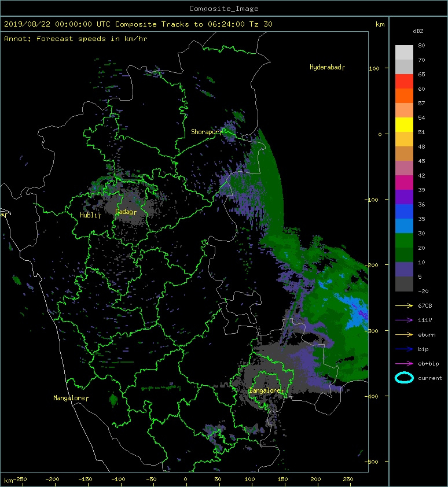The height and width of the screenshot is (487, 448).
Task: Click the purple 111V arrow symbol
Action: coord(404,320)
